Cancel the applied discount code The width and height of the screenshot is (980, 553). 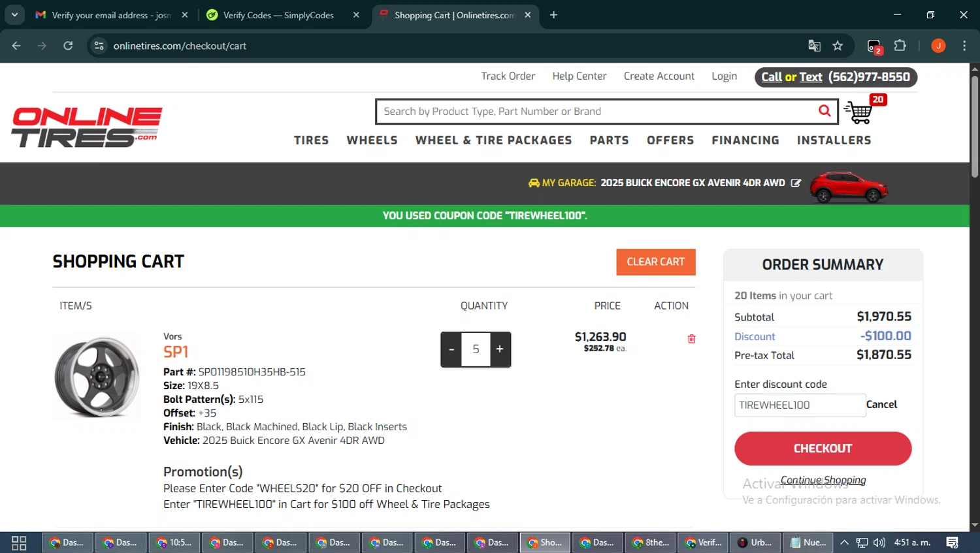881,405
